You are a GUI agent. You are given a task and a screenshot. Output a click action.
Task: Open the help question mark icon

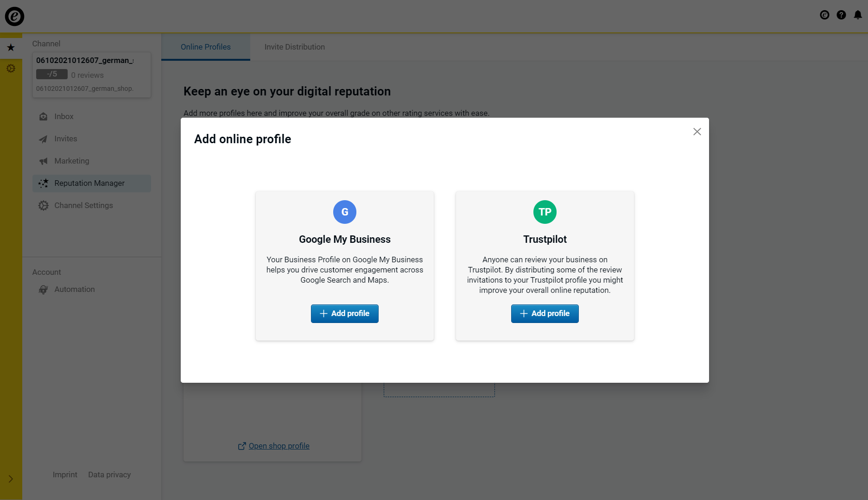841,15
